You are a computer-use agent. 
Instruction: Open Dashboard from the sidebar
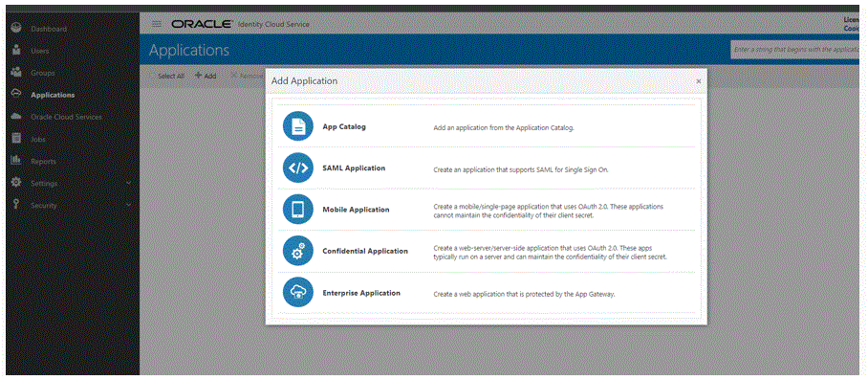coord(49,29)
